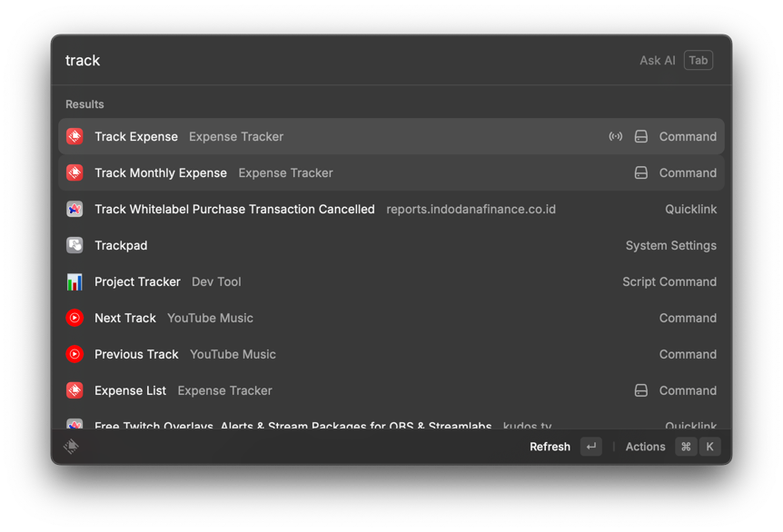Click the YouTube Music icon beside Next Track
Screen dimensions: 783x532
74,318
